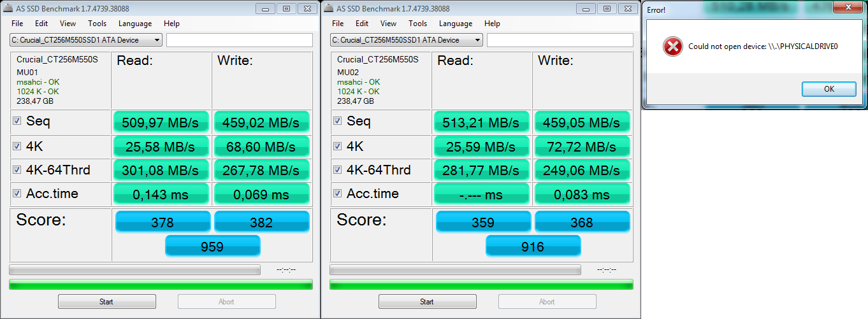Open File menu in right window
The image size is (868, 319).
(x=338, y=24)
